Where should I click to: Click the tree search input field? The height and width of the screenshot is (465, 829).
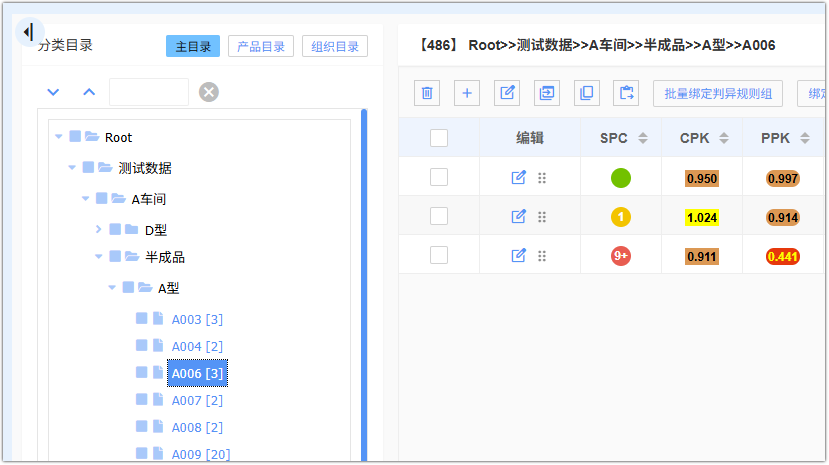(x=149, y=92)
